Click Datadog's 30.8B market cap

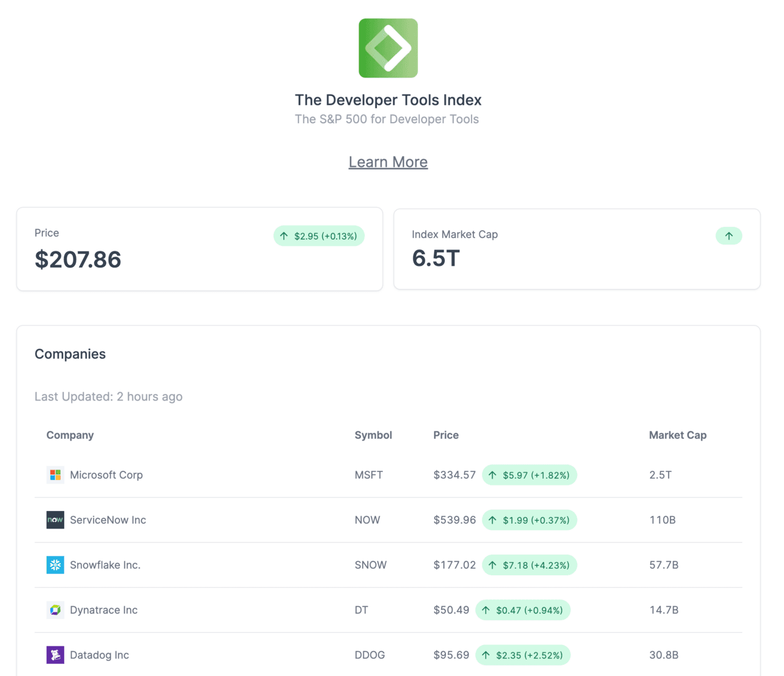pyautogui.click(x=664, y=655)
